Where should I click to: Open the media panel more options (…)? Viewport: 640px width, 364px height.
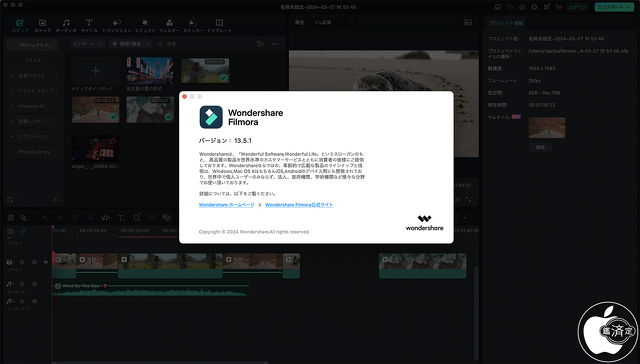tap(275, 44)
